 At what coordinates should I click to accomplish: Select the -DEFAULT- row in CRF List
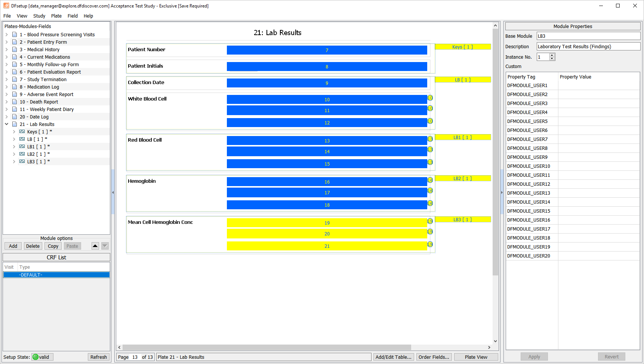56,275
